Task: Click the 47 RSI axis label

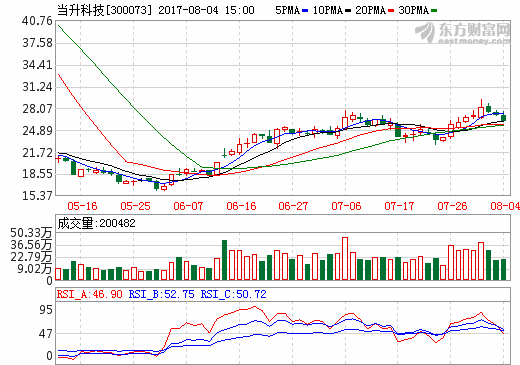Action: click(x=46, y=334)
